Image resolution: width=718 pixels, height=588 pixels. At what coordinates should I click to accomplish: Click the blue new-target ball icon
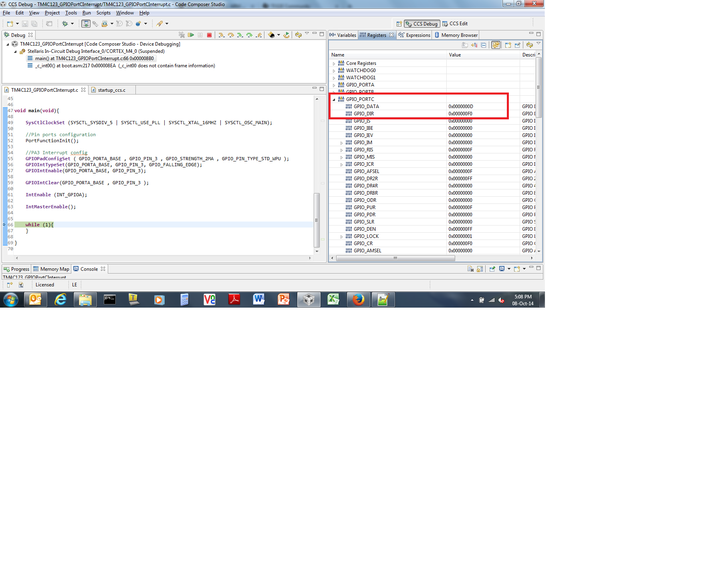pos(138,24)
